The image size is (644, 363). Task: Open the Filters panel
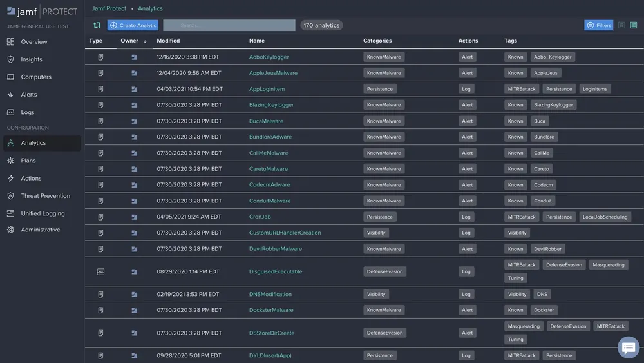click(598, 25)
